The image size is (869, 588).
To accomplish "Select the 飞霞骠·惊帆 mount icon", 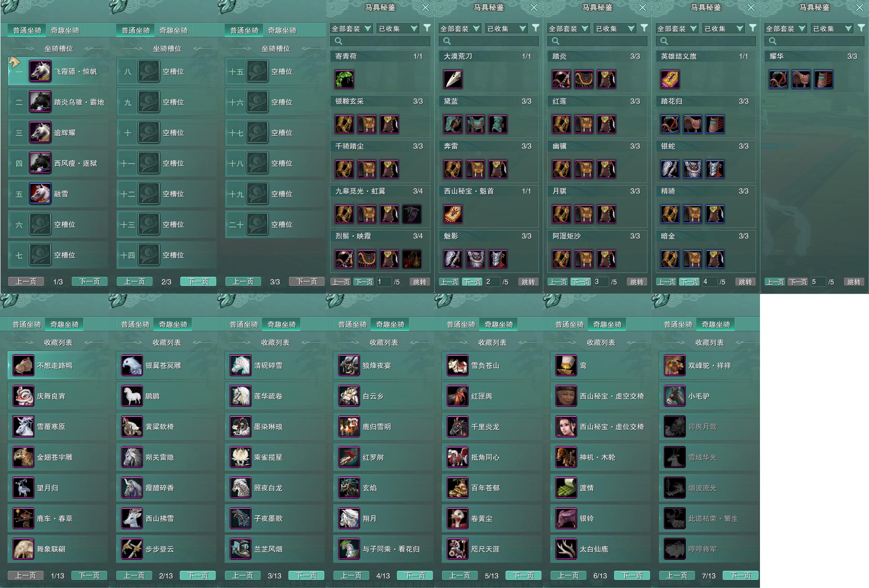I will (x=40, y=71).
